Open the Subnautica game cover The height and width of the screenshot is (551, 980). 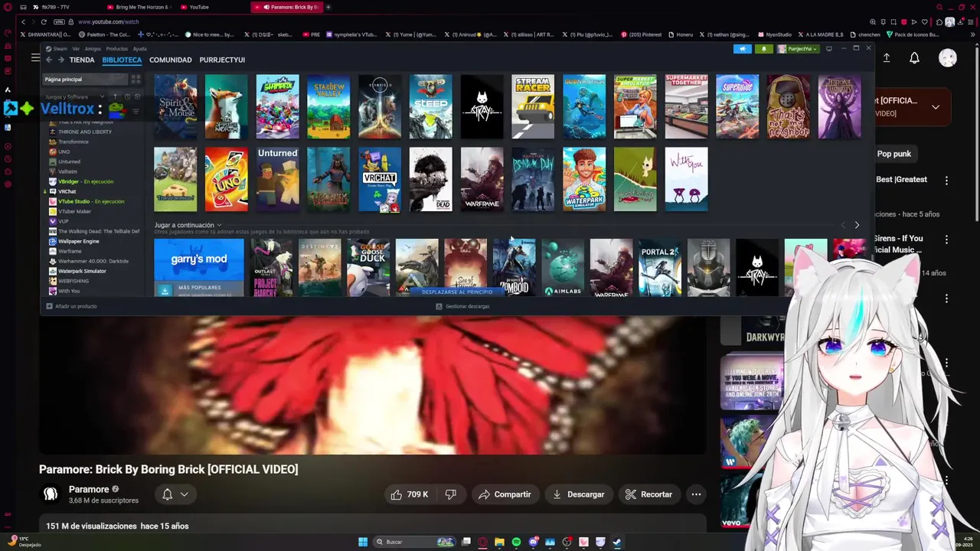(584, 106)
